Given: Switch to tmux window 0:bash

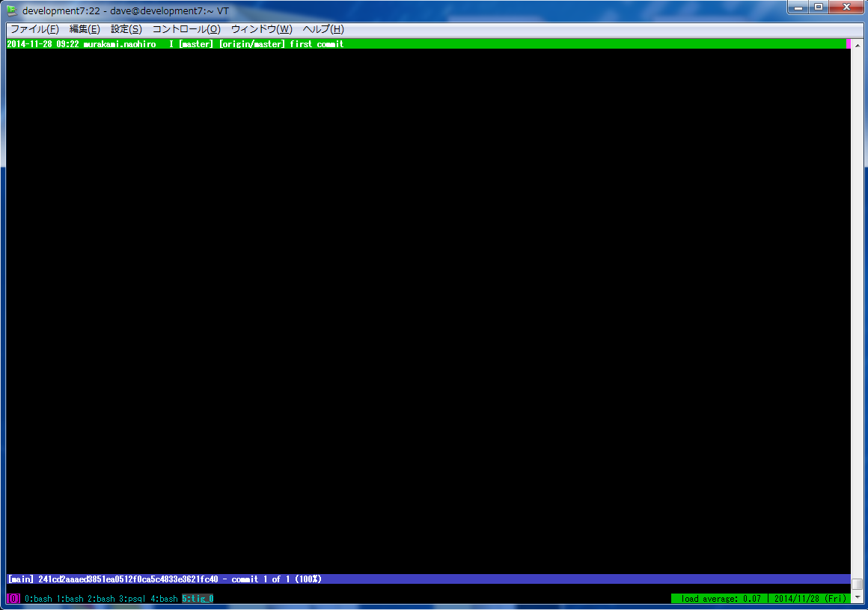Looking at the screenshot, I should tap(38, 599).
